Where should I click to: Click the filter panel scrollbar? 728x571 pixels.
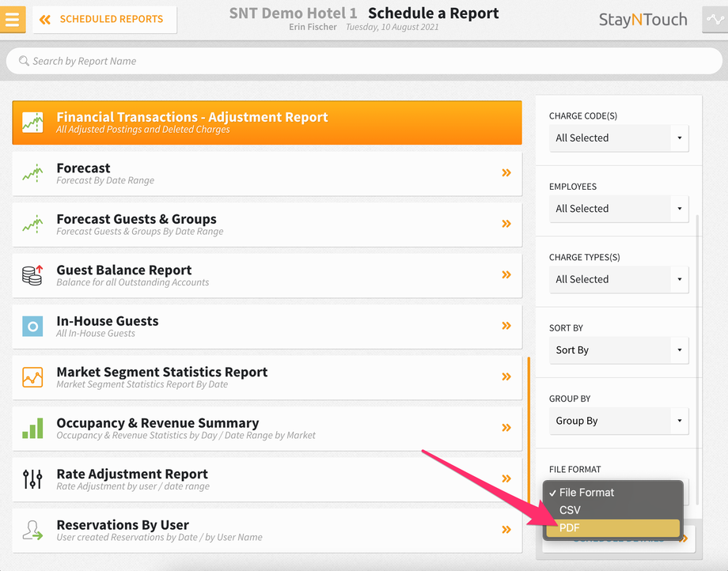[697, 360]
